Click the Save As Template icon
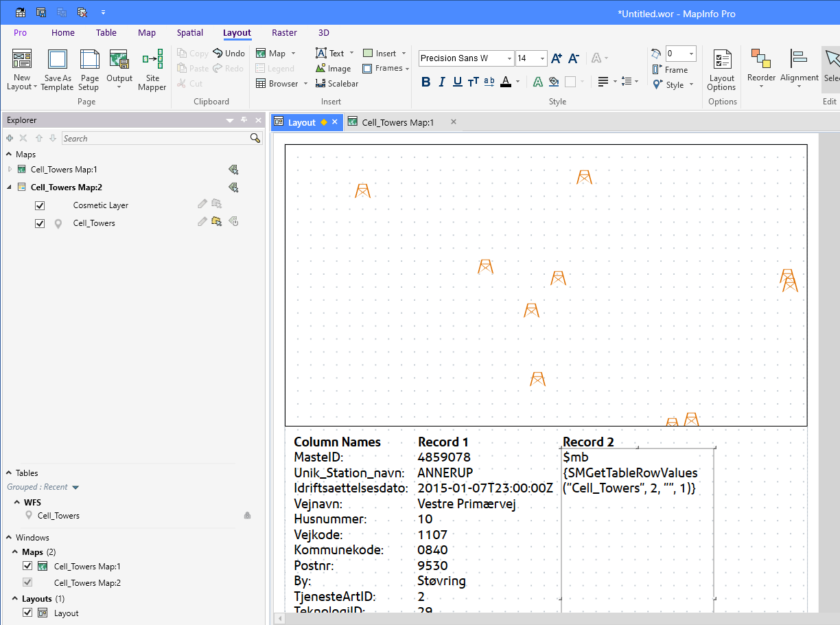 pos(57,69)
